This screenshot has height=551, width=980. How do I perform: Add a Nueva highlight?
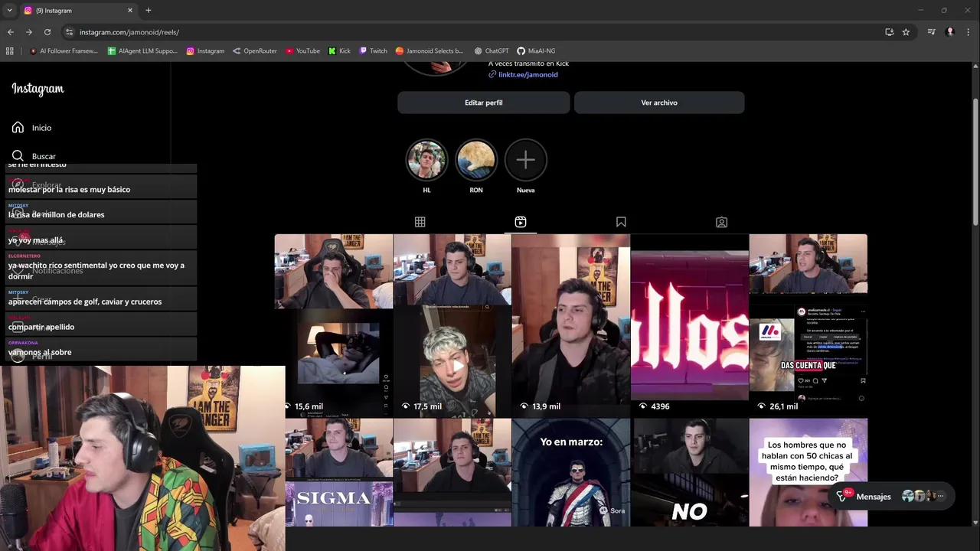[525, 160]
